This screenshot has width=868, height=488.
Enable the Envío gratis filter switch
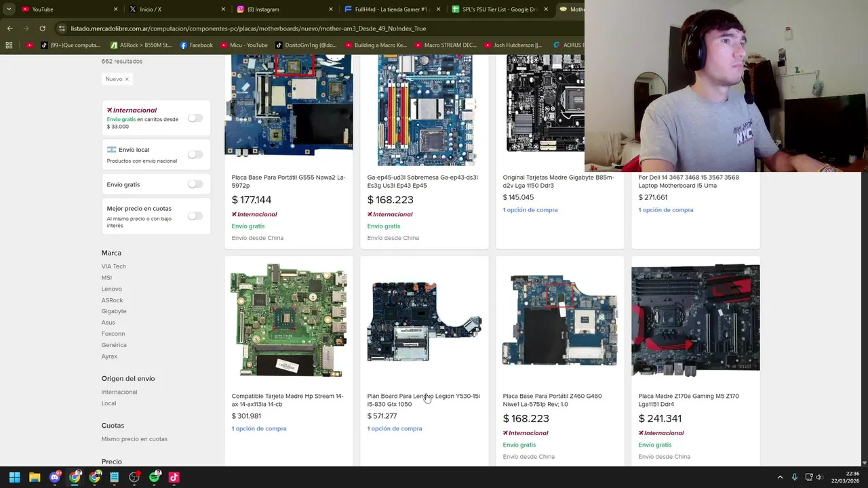coord(195,184)
